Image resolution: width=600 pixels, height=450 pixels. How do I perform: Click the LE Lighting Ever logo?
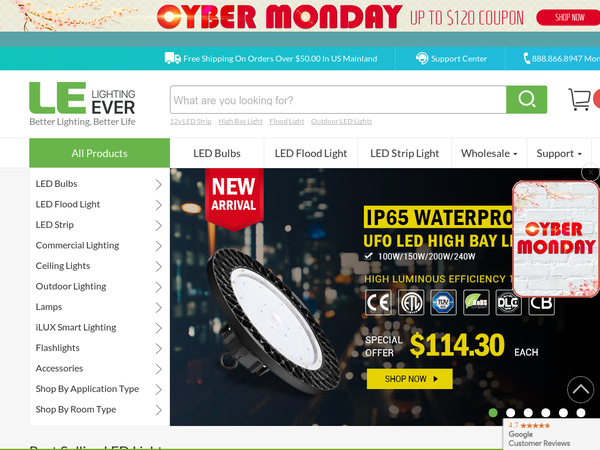pyautogui.click(x=82, y=104)
